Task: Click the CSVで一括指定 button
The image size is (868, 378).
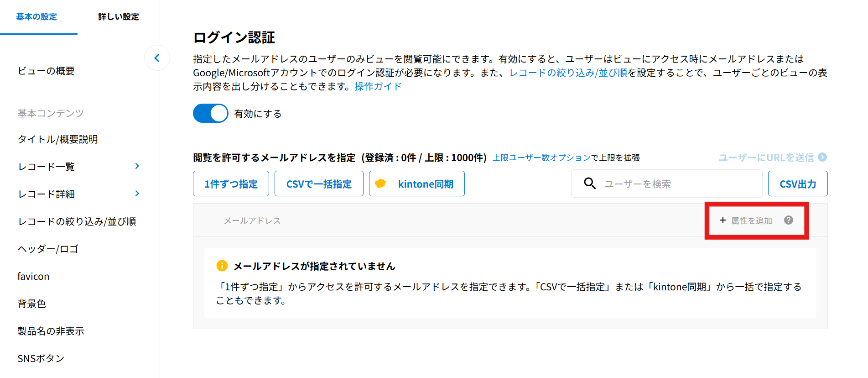Action: tap(319, 184)
